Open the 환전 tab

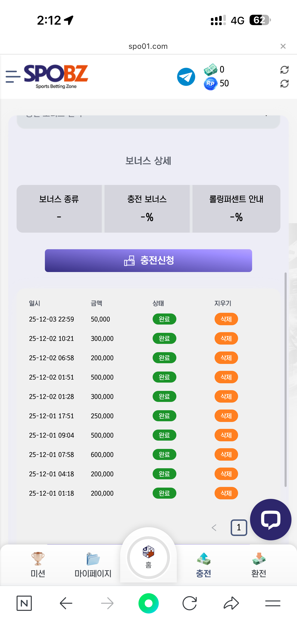coord(259,565)
